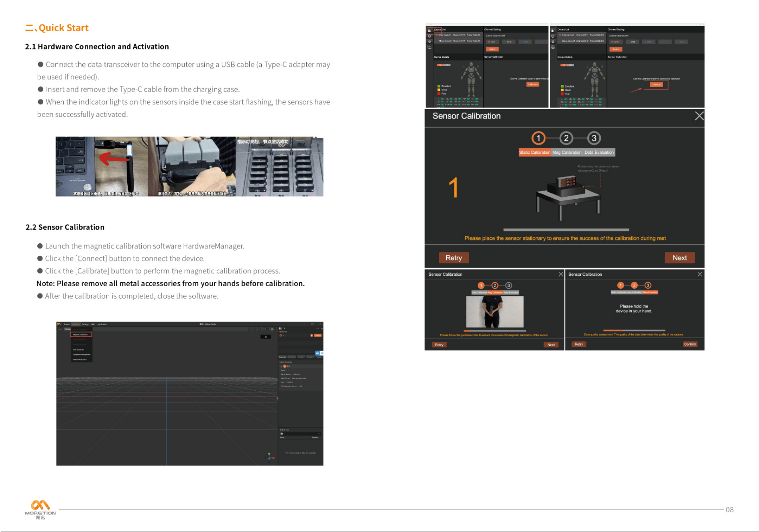Click progress bar in the large calibration dialog
This screenshot has height=532, width=759.
coord(566,230)
